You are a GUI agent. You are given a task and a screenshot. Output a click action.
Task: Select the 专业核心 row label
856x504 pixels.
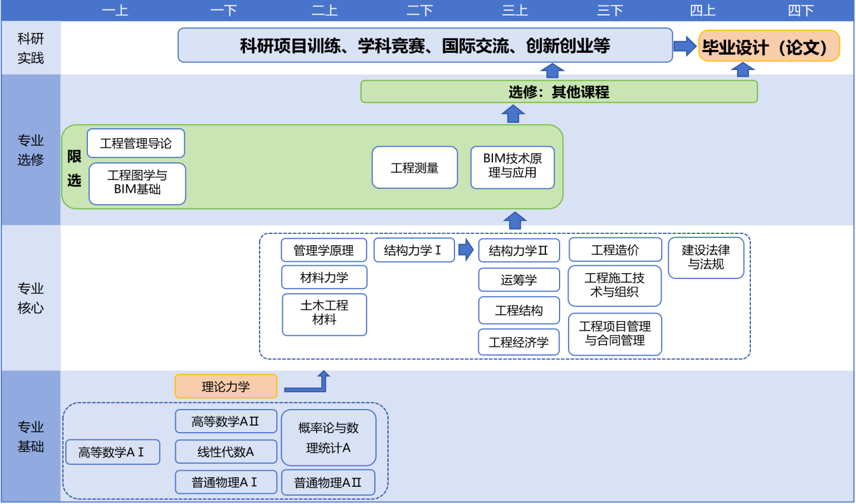(x=31, y=298)
